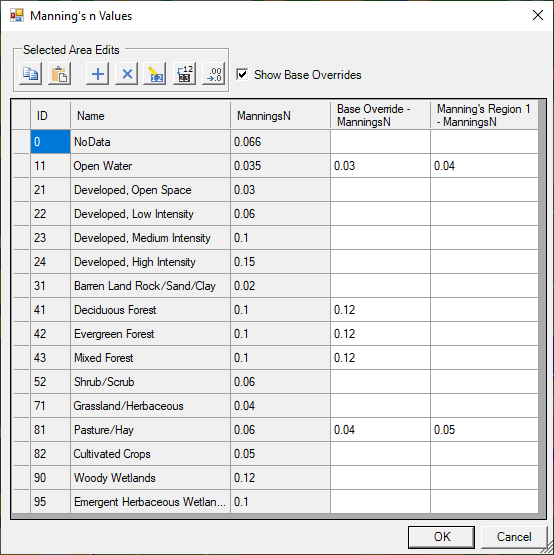Image resolution: width=554 pixels, height=555 pixels.
Task: Click the pencil Set values icon
Action: pyautogui.click(x=155, y=74)
